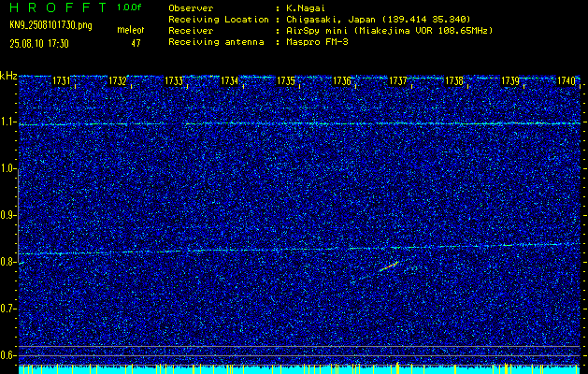Click the 1738 time marker
Screen dimensions: 588x374
pos(454,80)
